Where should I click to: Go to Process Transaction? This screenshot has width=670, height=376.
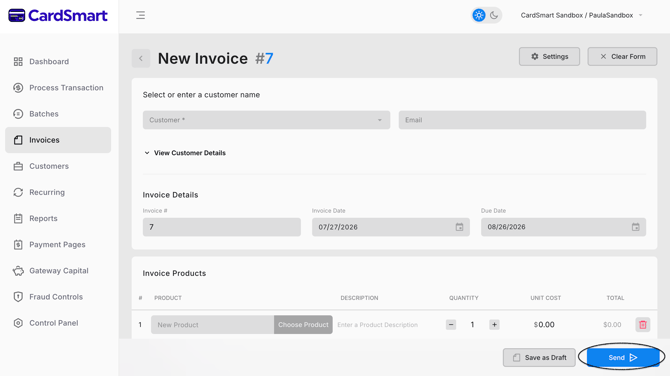point(58,88)
